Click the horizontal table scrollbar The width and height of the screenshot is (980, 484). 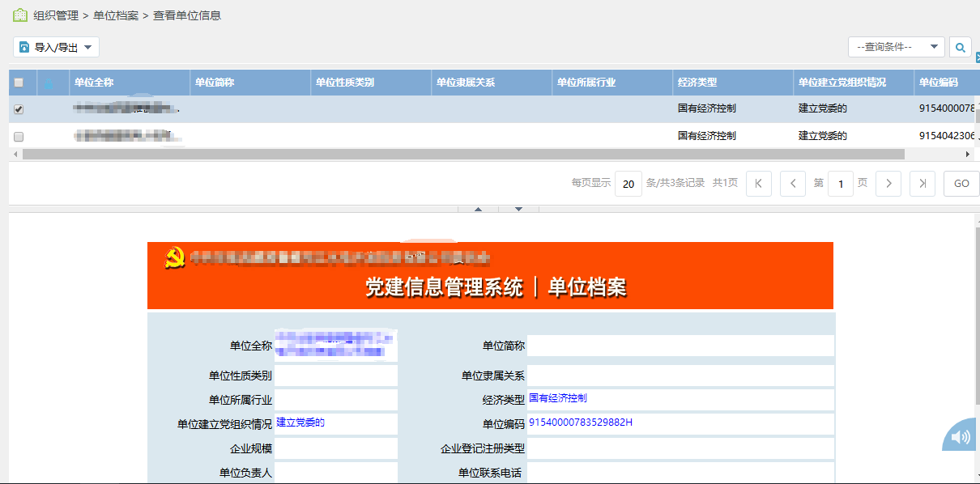point(462,154)
